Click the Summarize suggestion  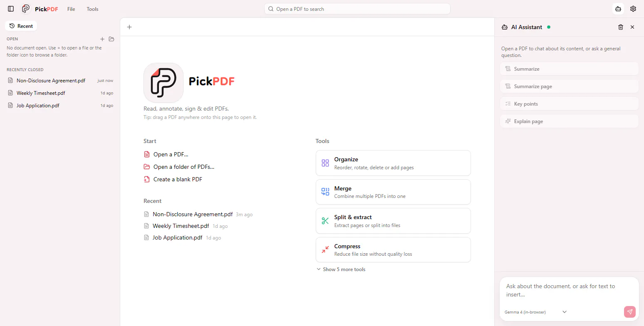tap(569, 69)
